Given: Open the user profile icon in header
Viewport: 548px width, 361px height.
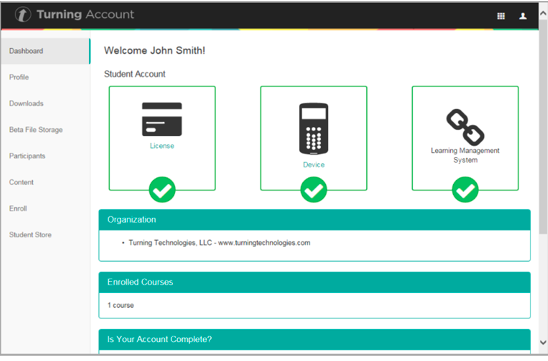Looking at the screenshot, I should coord(523,16).
